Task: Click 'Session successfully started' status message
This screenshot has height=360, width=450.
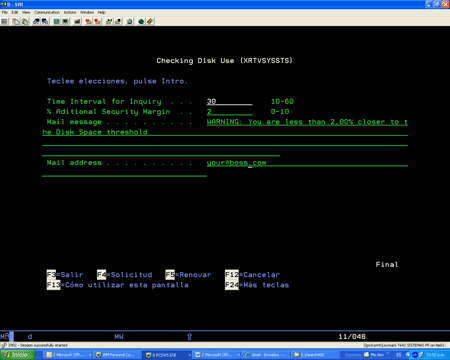Action: pyautogui.click(x=44, y=345)
